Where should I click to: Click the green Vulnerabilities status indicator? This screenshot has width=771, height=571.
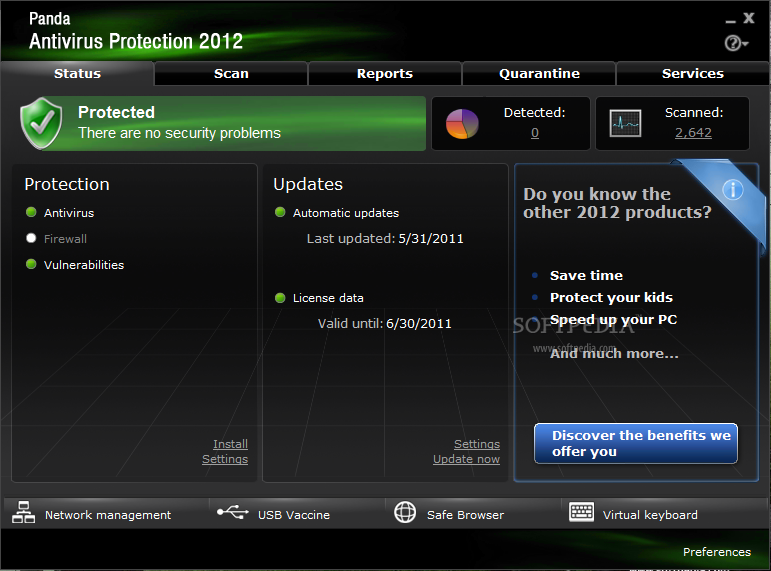pyautogui.click(x=31, y=264)
